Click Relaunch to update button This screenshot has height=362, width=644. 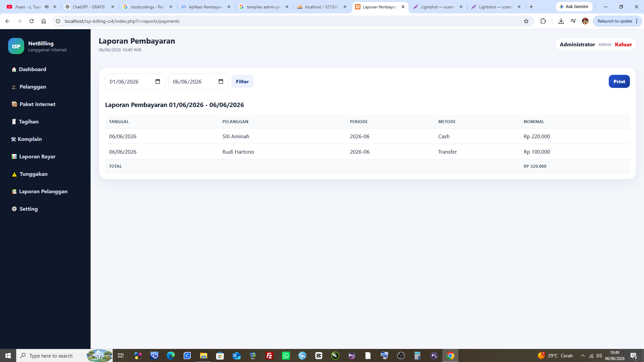[x=615, y=21]
